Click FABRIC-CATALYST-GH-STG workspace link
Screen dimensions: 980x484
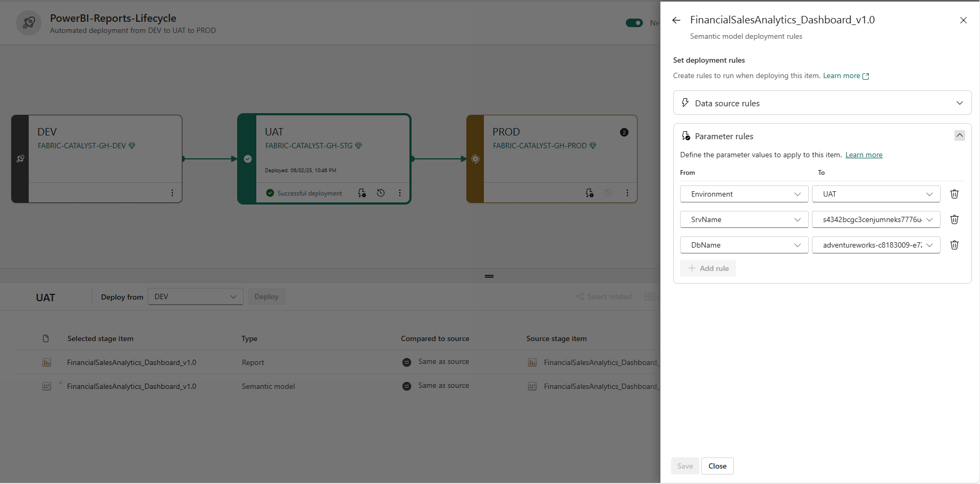tap(309, 146)
